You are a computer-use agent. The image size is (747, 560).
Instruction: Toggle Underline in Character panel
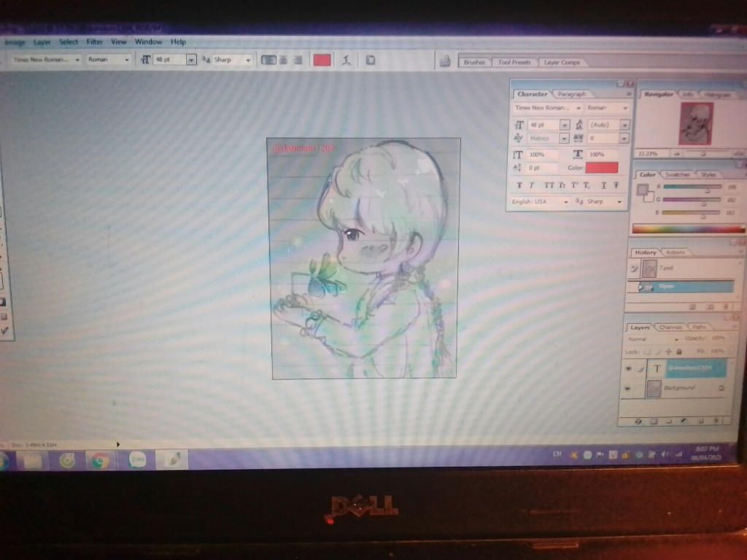tap(603, 185)
